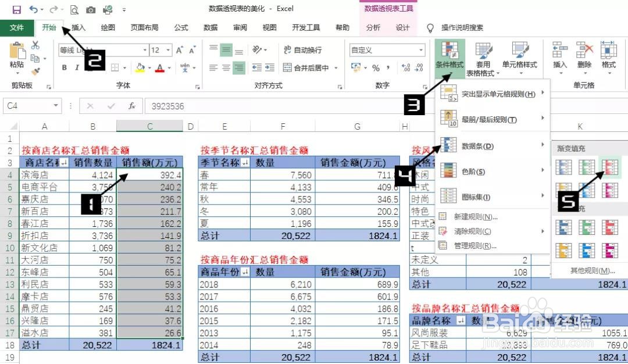Click the font color A icon
The width and height of the screenshot is (628, 364).
pos(160,67)
